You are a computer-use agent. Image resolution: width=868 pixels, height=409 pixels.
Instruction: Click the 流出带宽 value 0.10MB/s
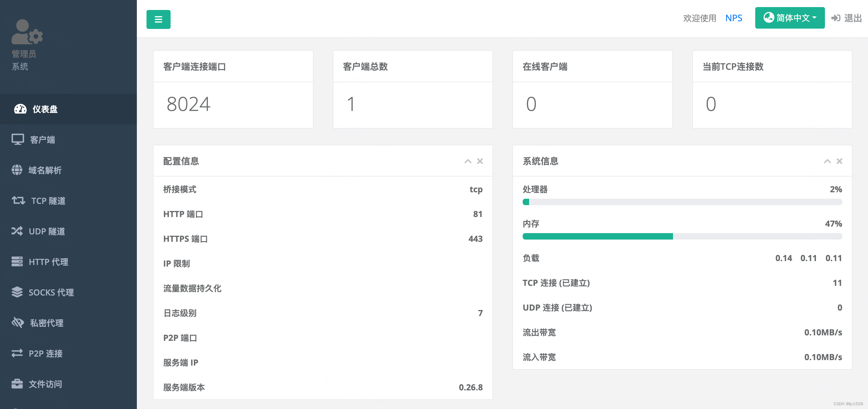[823, 332]
